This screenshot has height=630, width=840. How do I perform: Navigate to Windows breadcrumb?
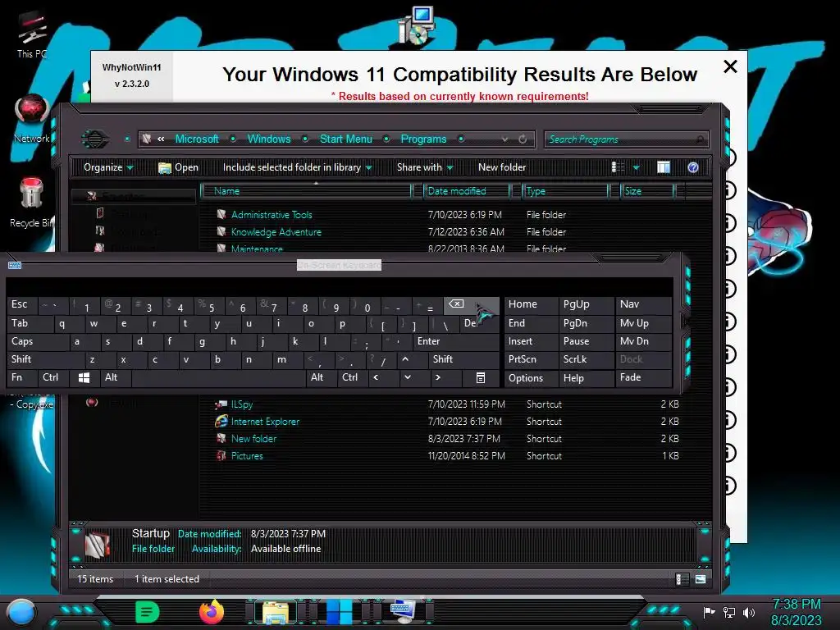(x=269, y=139)
